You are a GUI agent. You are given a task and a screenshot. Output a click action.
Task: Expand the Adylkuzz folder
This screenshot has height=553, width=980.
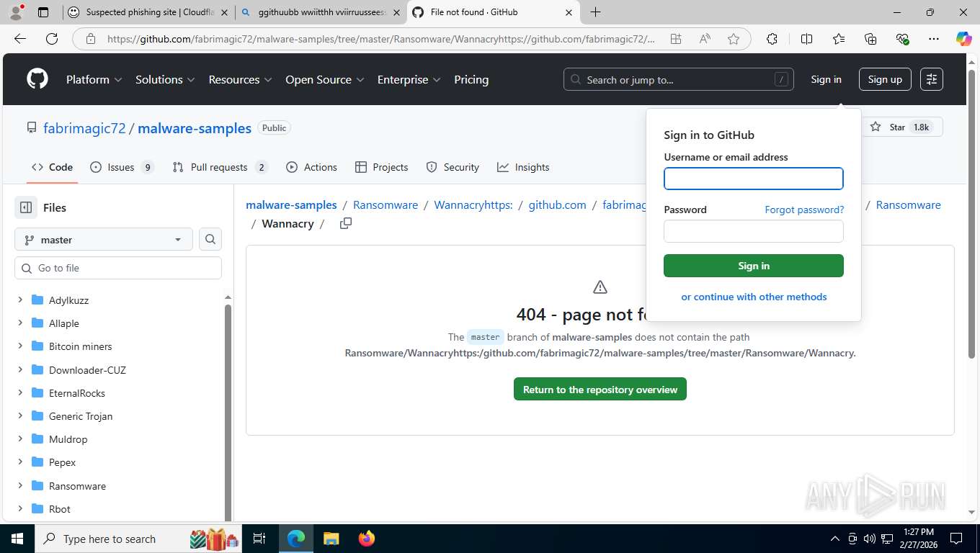pos(20,300)
